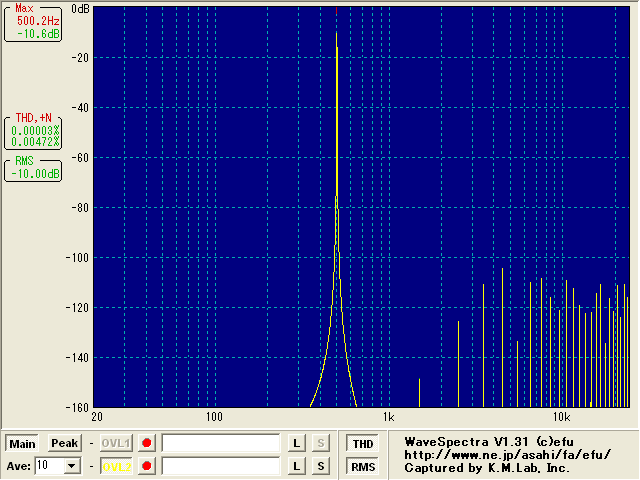This screenshot has width=640, height=480.
Task: Click the http://www.ne.jp/asahi/fa/efu/ URL text
Action: click(508, 455)
